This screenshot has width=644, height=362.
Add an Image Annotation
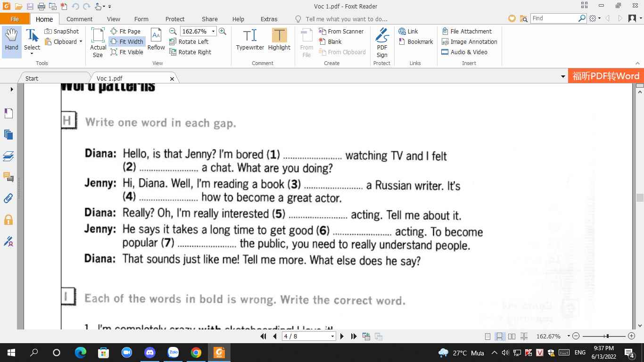click(x=469, y=41)
